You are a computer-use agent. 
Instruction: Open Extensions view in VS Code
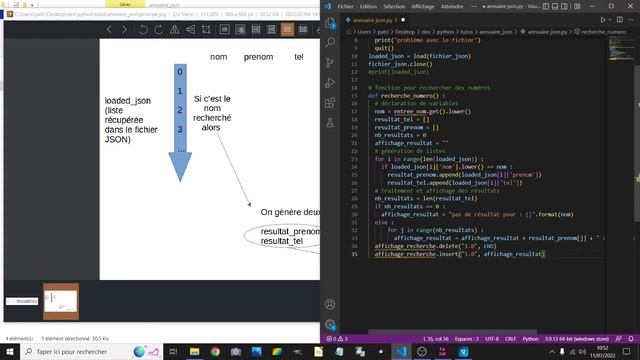pyautogui.click(x=330, y=102)
